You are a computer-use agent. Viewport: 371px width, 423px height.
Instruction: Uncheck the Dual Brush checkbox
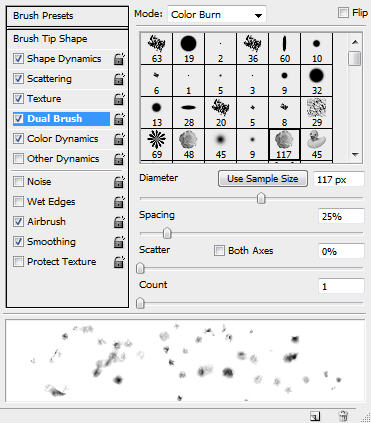pyautogui.click(x=18, y=119)
